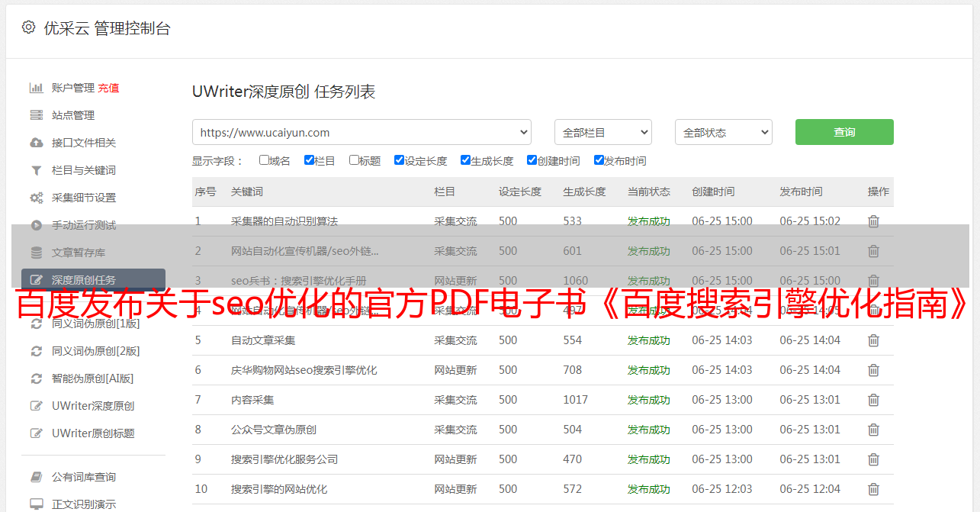Viewport: 980px width, 512px height.
Task: Uncheck the 生成长度 field checkbox
Action: (465, 160)
